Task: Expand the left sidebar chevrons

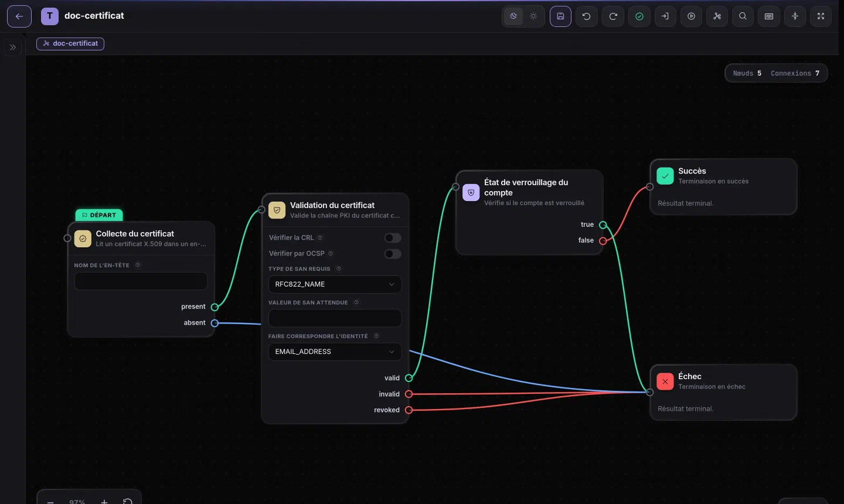Action: (x=13, y=47)
